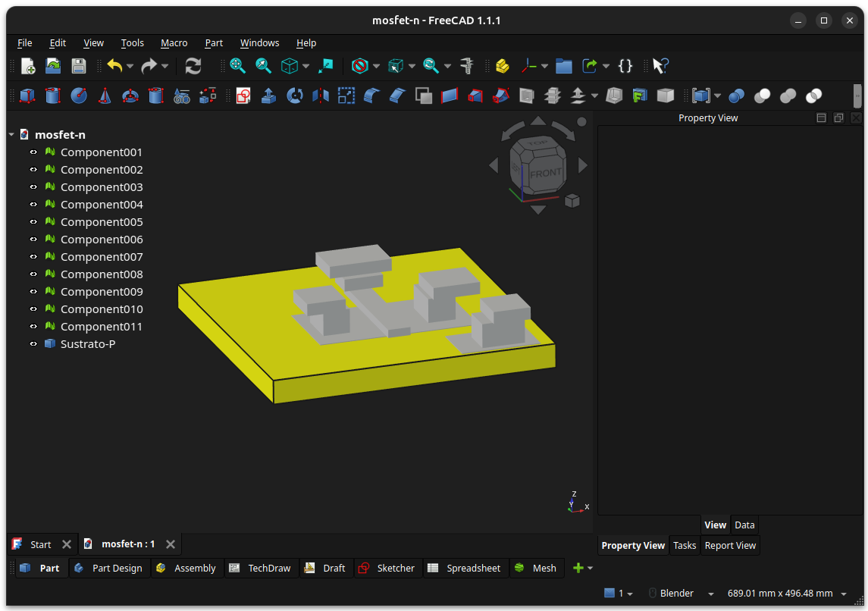868x611 pixels.
Task: Rotate view with navigation cube right arrow
Action: (582, 165)
